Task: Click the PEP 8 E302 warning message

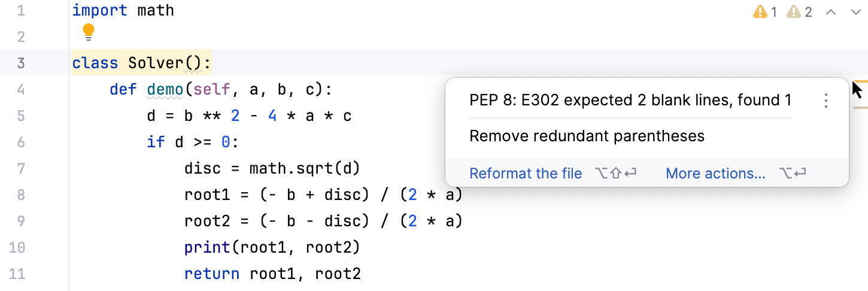Action: click(x=630, y=101)
